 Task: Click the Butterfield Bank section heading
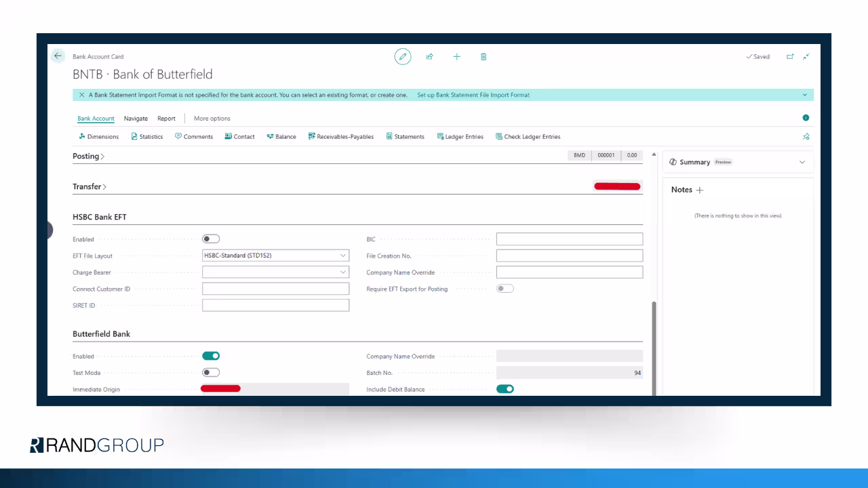pos(101,333)
